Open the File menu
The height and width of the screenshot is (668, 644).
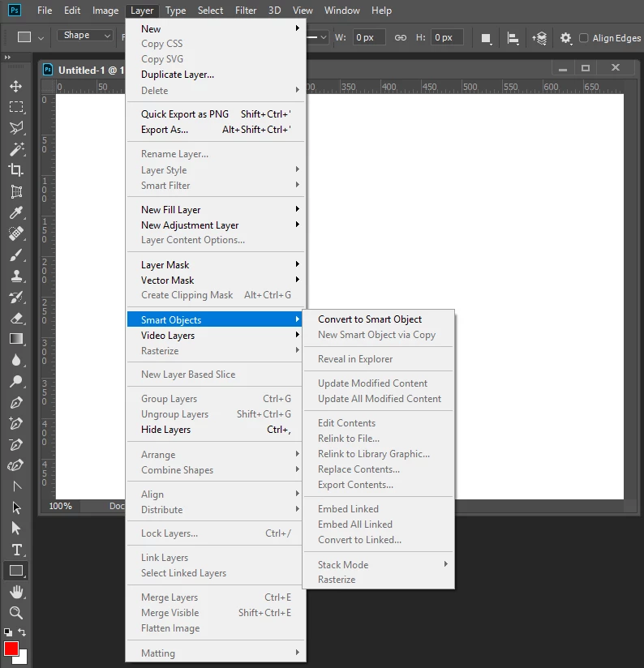click(45, 11)
